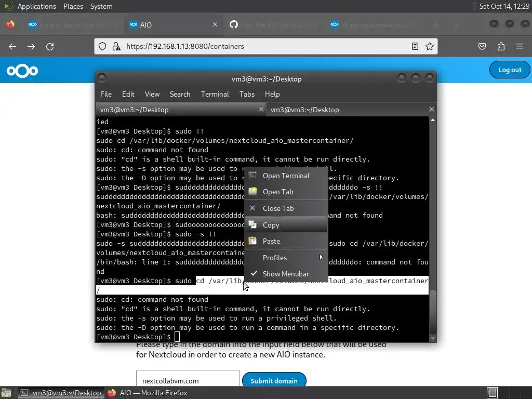
Task: Select Open Terminal menu entry
Action: point(286,176)
